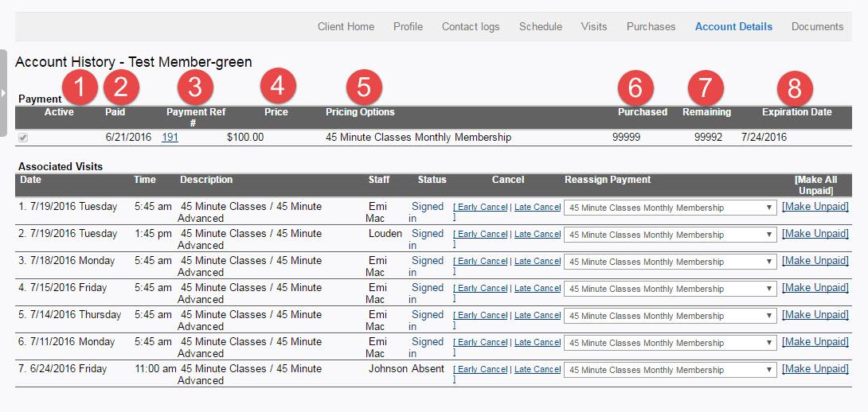Early Cancel the 7/18/2016 Monday visit
The height and width of the screenshot is (412, 868).
tap(480, 261)
